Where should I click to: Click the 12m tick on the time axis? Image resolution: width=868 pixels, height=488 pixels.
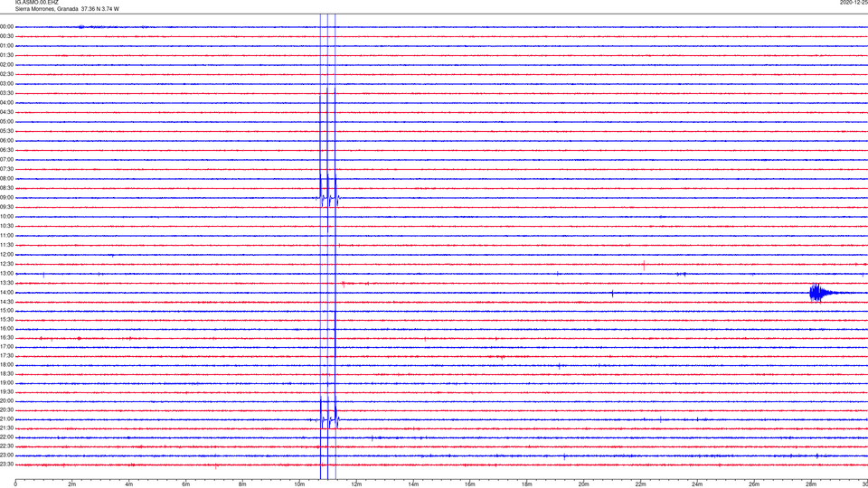tap(356, 484)
